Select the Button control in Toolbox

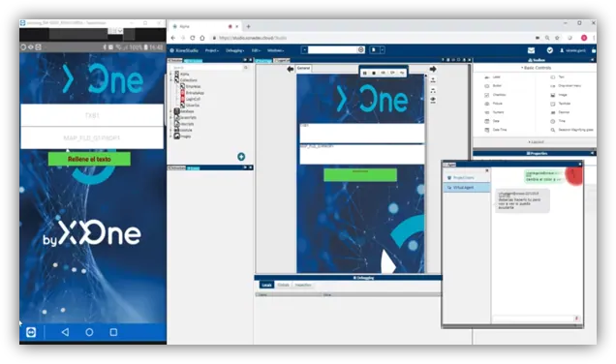(x=493, y=85)
